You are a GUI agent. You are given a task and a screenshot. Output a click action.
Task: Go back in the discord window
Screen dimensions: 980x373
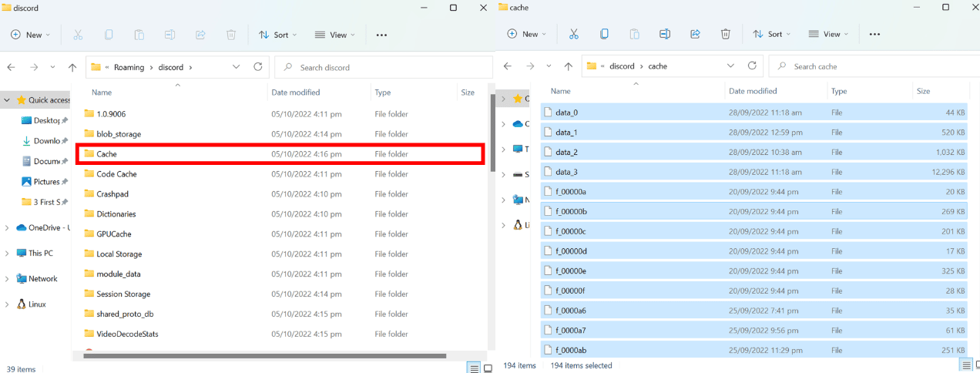(12, 67)
